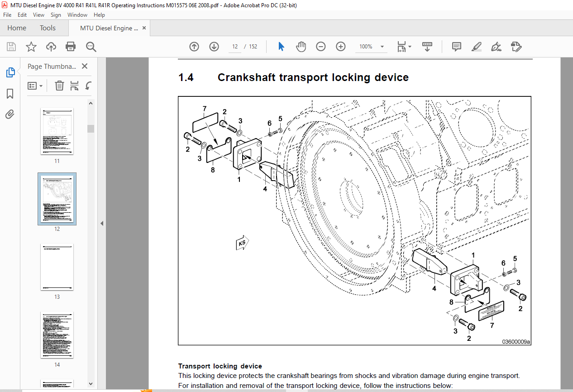
Task: Go to next page arrow
Action: click(x=214, y=47)
